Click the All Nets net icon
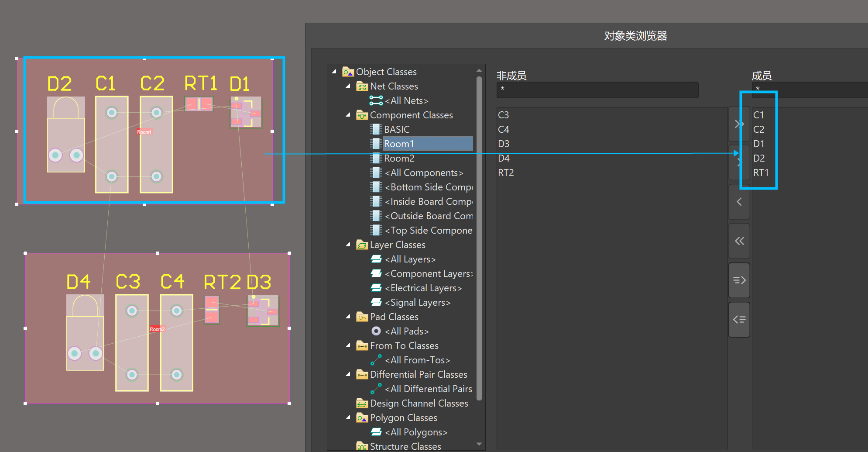Viewport: 868px width, 452px height. (376, 101)
